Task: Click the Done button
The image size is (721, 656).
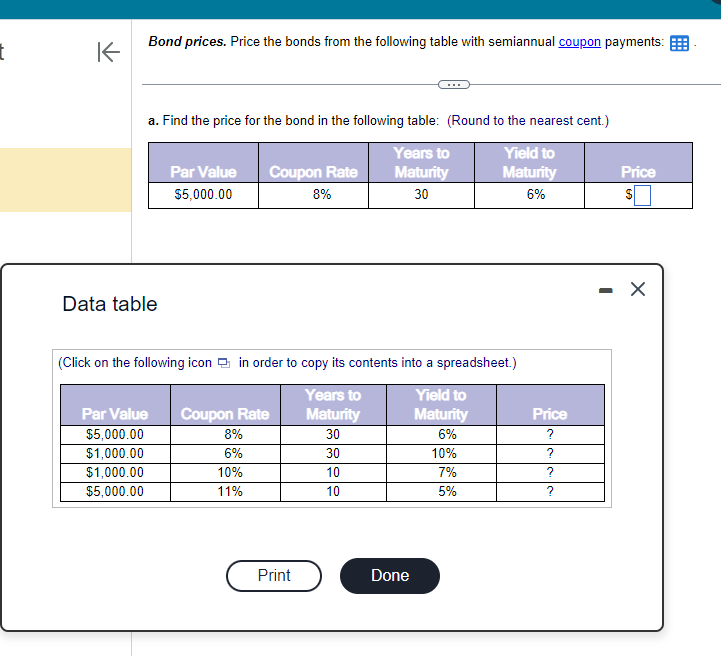Action: (x=390, y=576)
